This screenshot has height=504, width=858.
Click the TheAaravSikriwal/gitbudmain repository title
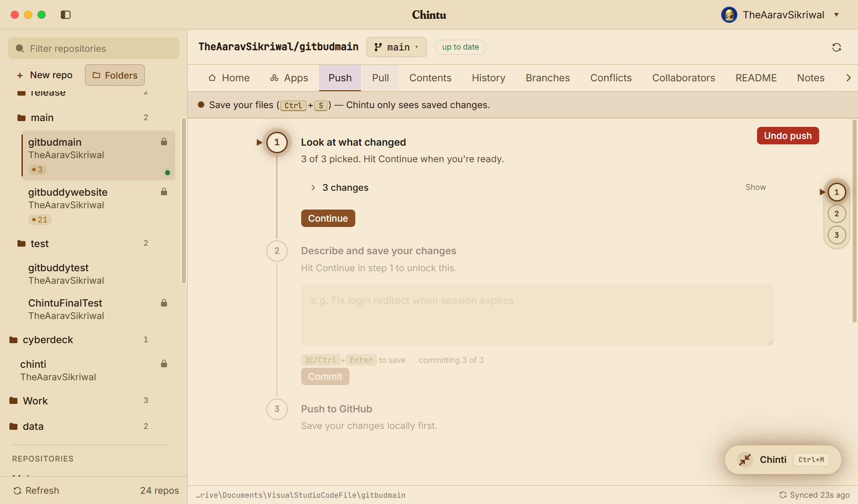(x=278, y=47)
